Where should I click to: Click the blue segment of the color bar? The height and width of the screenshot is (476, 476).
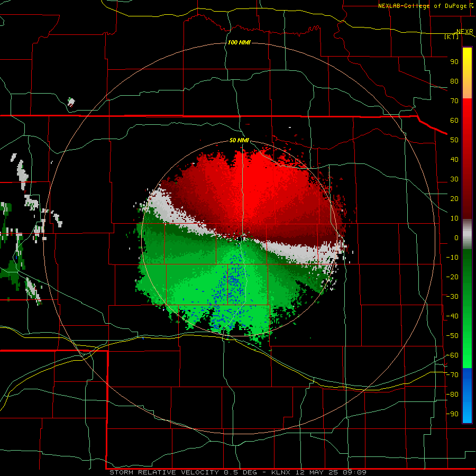[x=467, y=395]
